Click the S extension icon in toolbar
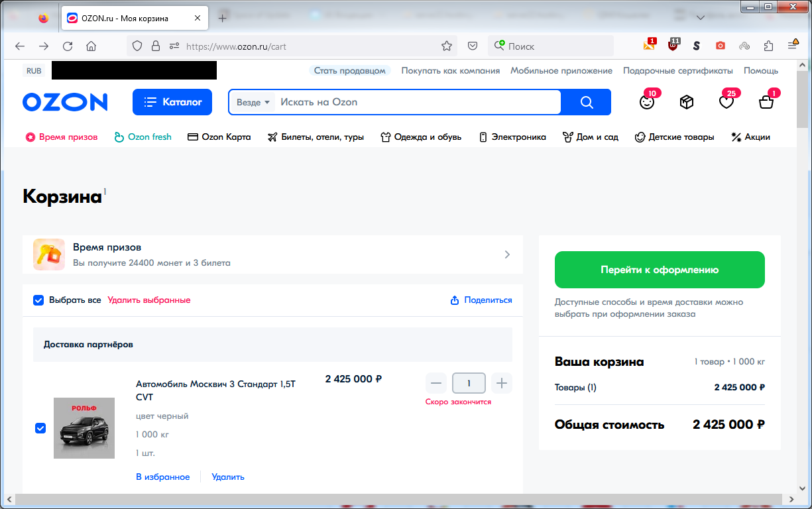 pyautogui.click(x=696, y=46)
